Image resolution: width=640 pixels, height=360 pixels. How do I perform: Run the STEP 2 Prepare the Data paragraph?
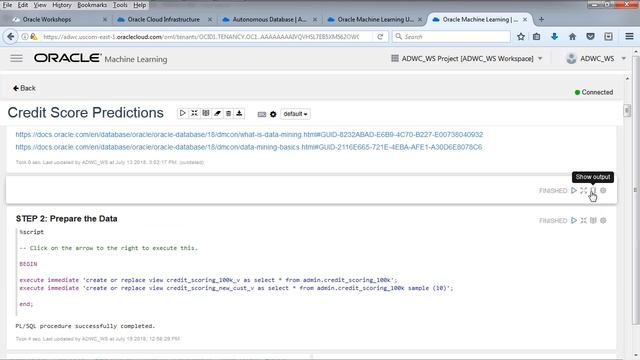tap(574, 220)
